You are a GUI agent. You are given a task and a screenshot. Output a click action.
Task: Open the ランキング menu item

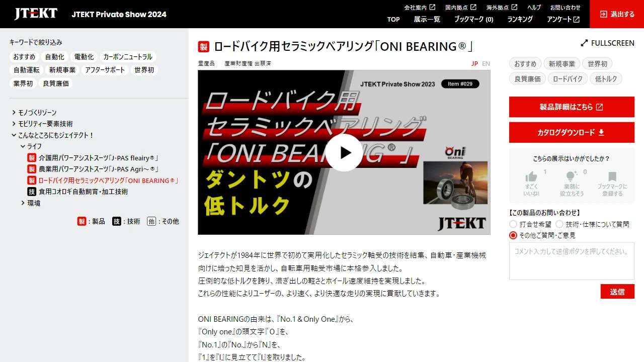(520, 20)
